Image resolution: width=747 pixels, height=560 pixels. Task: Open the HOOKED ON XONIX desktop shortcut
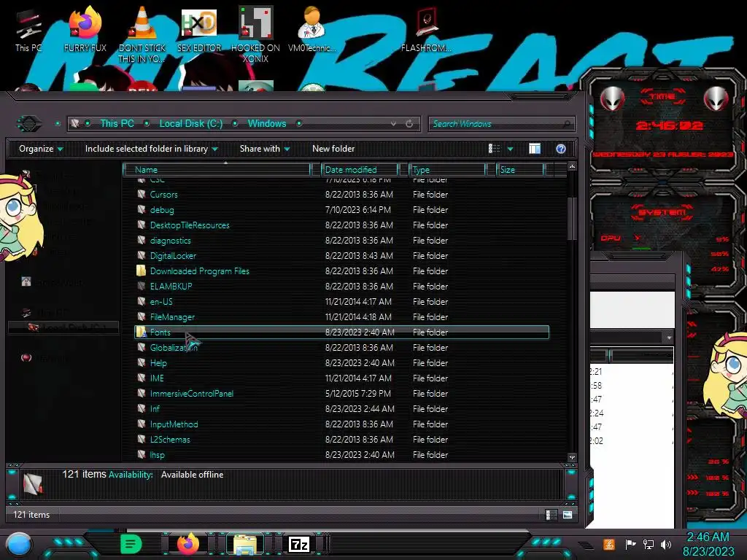click(255, 35)
